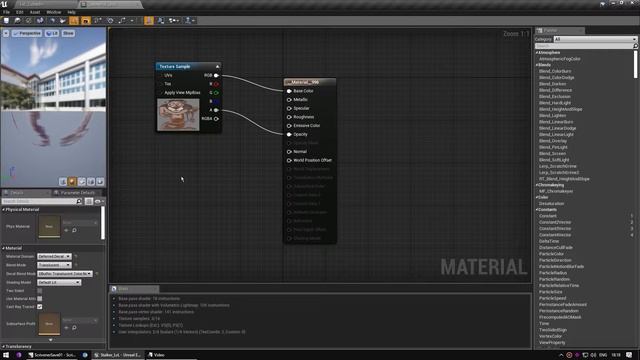This screenshot has height=360, width=640.
Task: Click the Home toolbar icon
Action: pos(52,20)
